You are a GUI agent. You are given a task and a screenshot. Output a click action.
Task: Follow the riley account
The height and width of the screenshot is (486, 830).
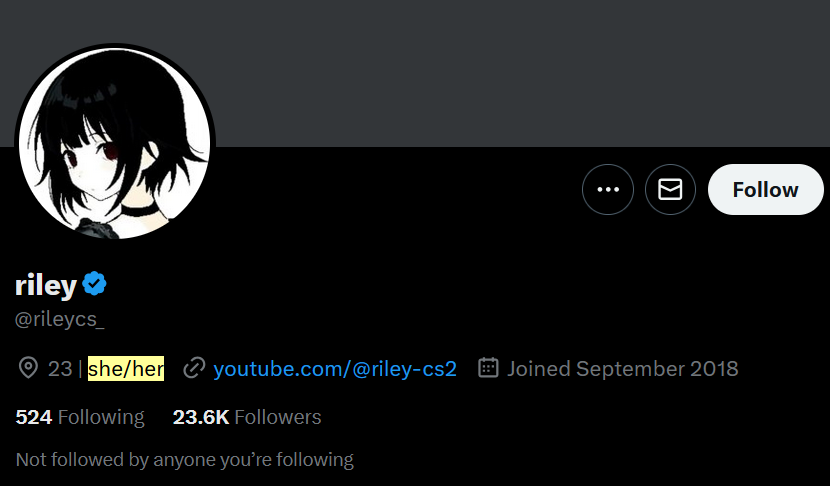[x=765, y=190]
